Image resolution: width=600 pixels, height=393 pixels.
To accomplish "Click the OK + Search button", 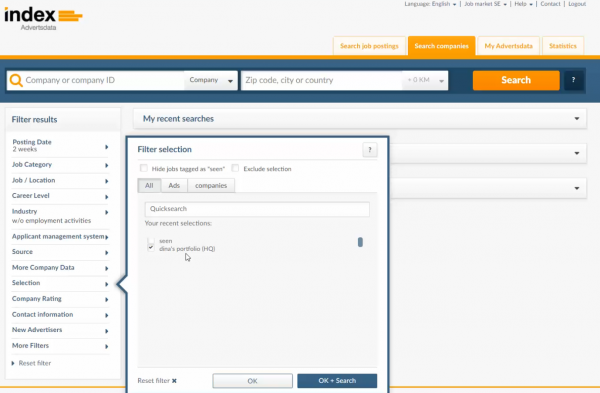I will pyautogui.click(x=337, y=381).
